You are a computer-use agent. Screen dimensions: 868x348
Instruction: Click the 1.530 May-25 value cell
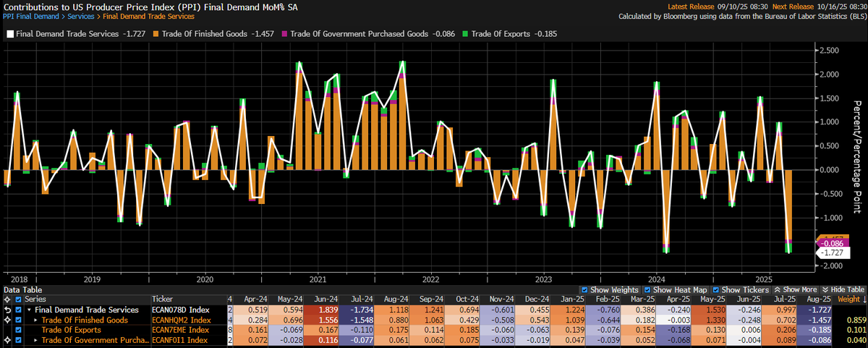(x=710, y=309)
